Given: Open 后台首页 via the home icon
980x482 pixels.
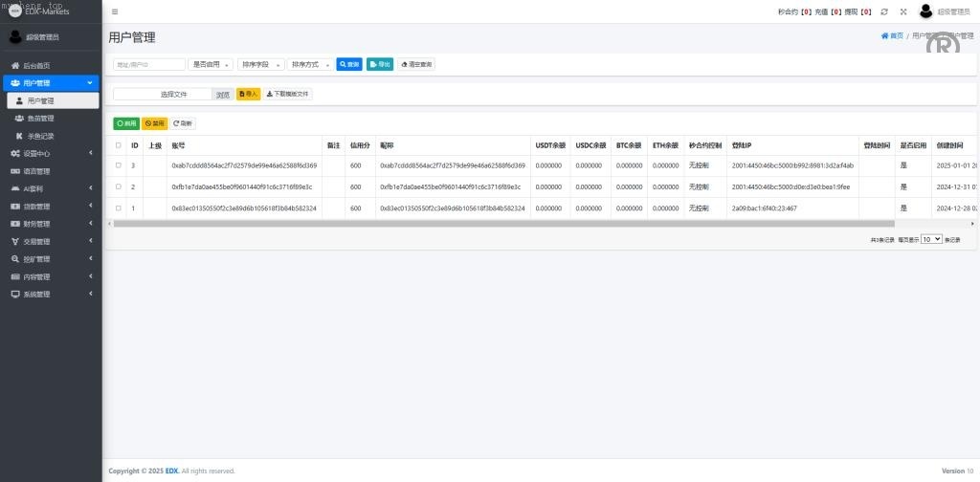Looking at the screenshot, I should click(15, 66).
